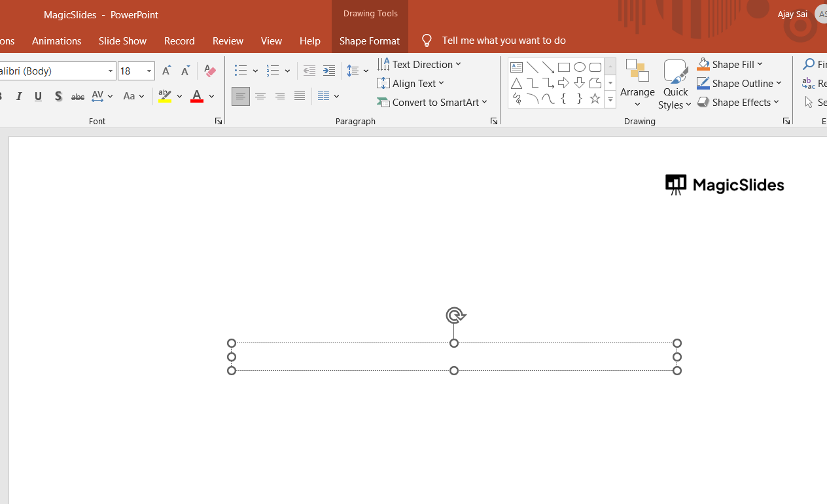This screenshot has width=827, height=504.
Task: Open the Quick Styles gallery
Action: [675, 84]
